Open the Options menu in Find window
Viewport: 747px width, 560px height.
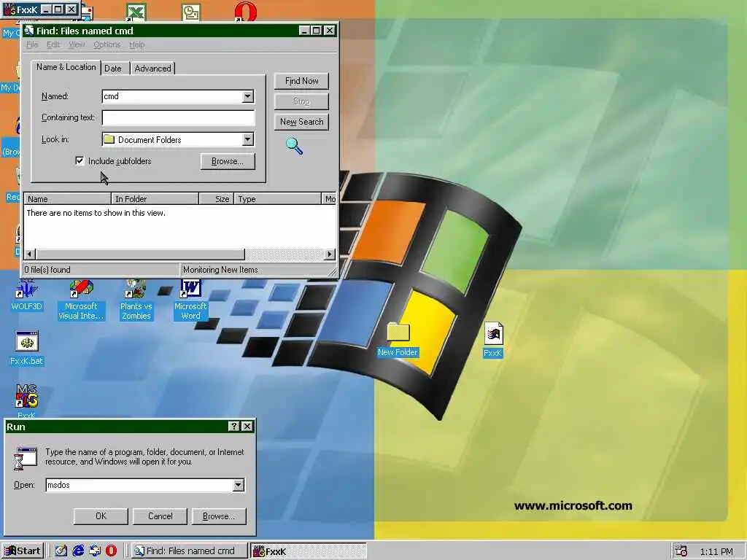coord(107,44)
